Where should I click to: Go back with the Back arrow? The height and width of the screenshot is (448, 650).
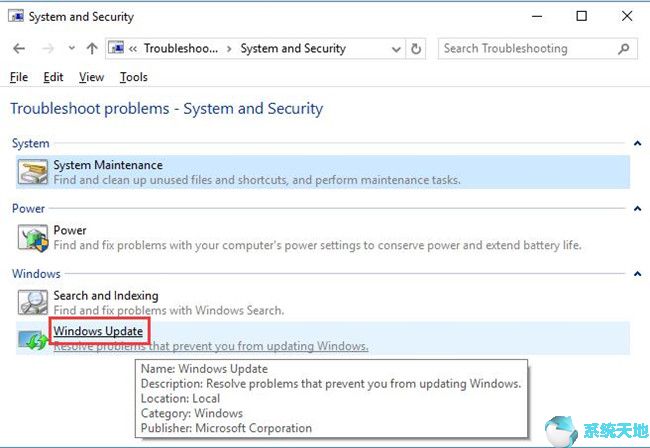pyautogui.click(x=19, y=49)
